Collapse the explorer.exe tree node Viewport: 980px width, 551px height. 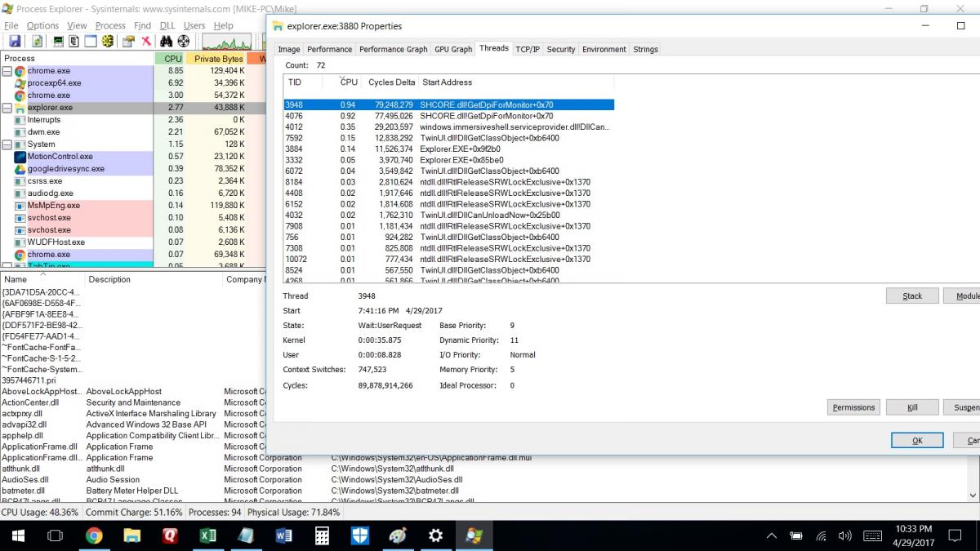pos(7,108)
